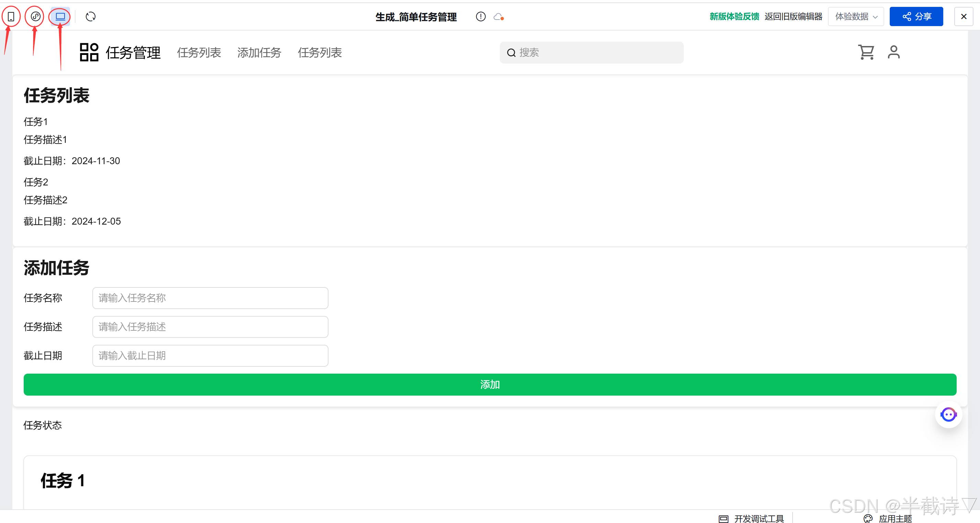Select the mini program preview icon
980x523 pixels.
(x=35, y=16)
